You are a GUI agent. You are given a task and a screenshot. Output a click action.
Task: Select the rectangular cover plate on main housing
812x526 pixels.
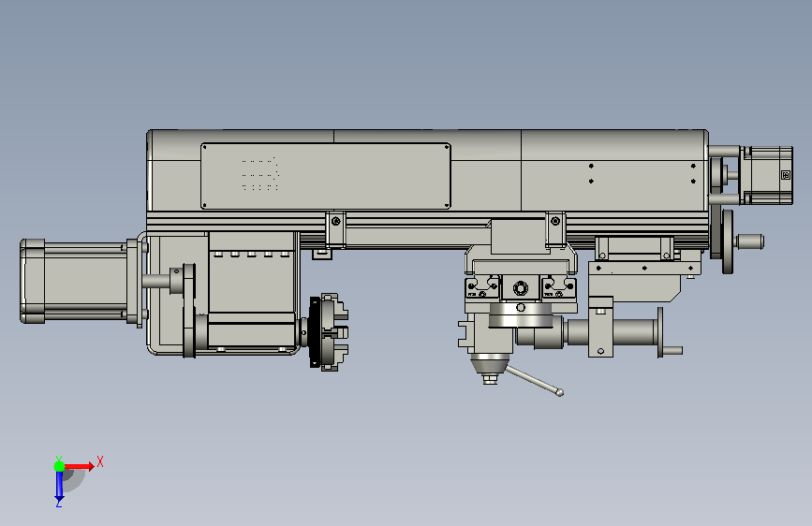(x=326, y=176)
